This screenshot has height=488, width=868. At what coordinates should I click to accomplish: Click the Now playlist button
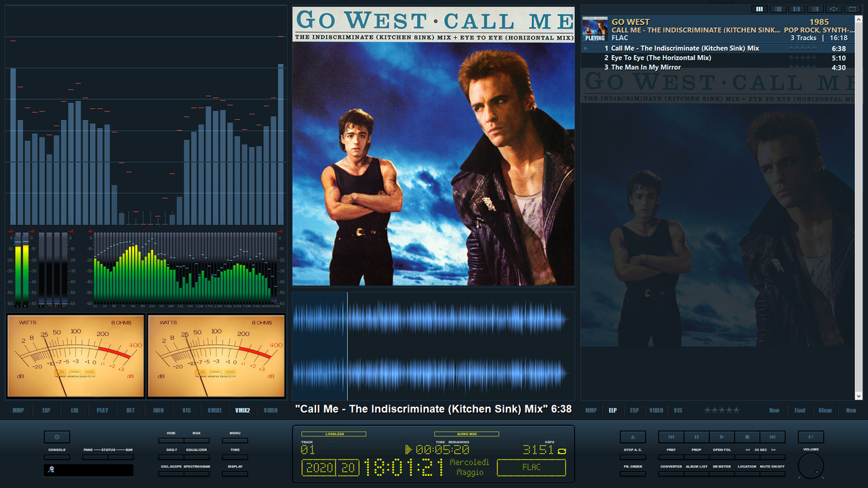point(774,410)
